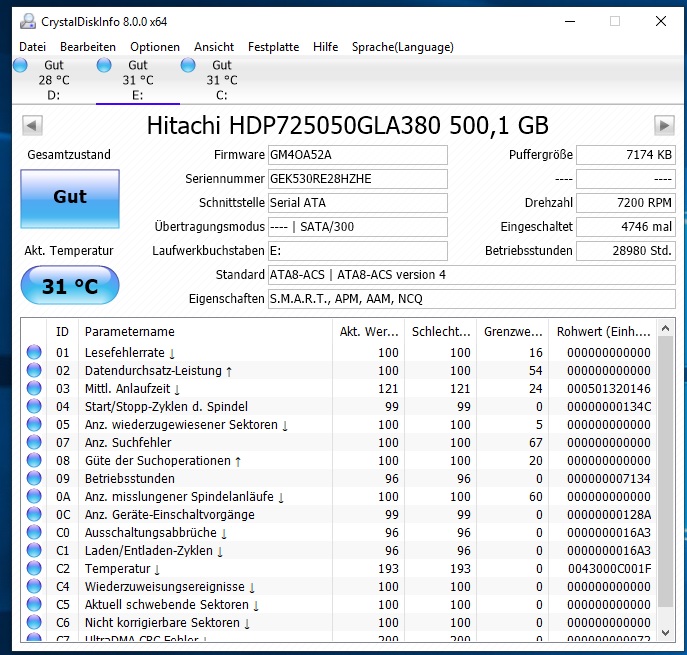The width and height of the screenshot is (687, 655).
Task: Click the Drehzahl value 7200 RPM
Action: pos(626,203)
